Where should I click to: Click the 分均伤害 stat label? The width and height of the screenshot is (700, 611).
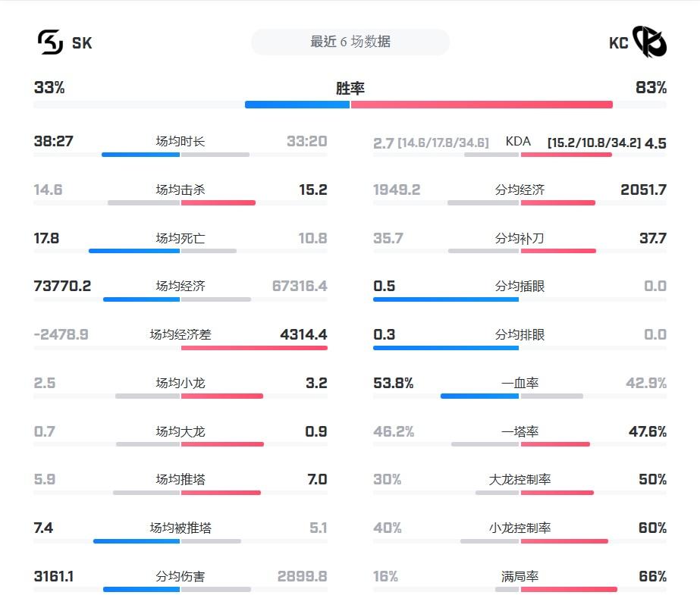click(x=180, y=576)
